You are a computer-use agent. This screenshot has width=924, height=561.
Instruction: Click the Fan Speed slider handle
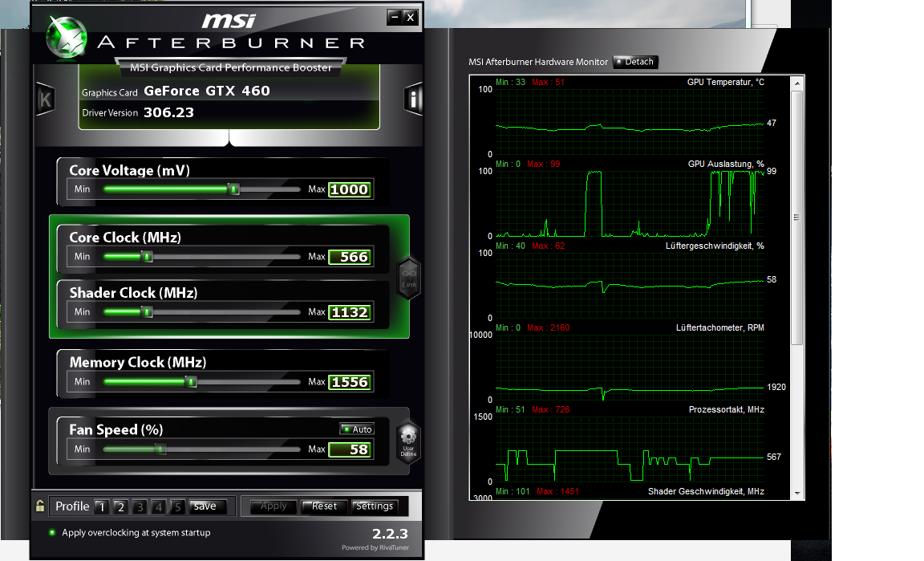160,449
